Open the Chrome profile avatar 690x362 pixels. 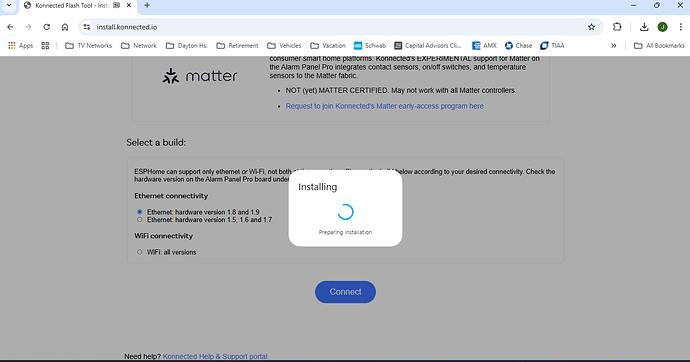(x=662, y=27)
